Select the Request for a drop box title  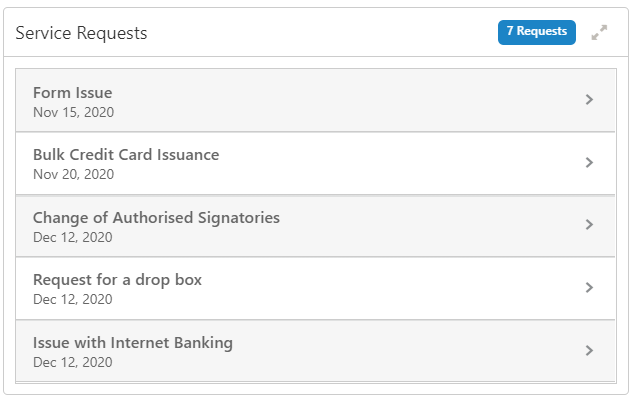click(117, 280)
